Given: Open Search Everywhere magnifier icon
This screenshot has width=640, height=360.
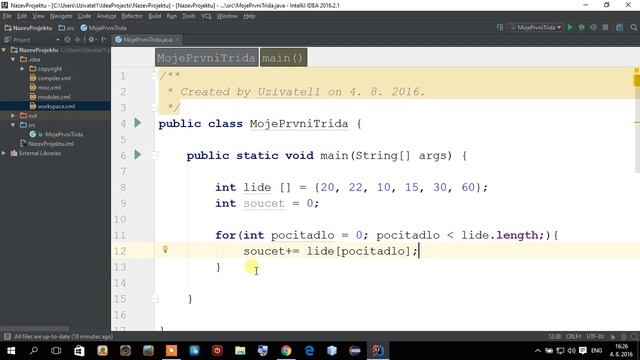Looking at the screenshot, I should click(633, 27).
